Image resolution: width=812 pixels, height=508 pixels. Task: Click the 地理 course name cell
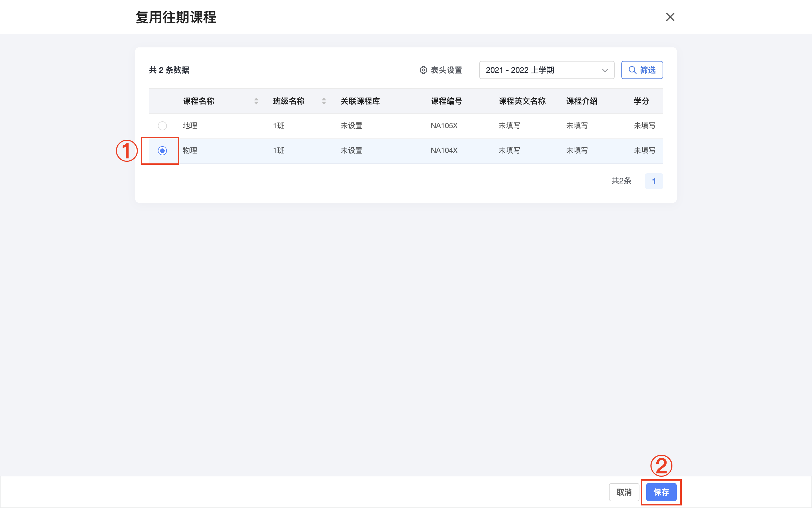coord(190,126)
